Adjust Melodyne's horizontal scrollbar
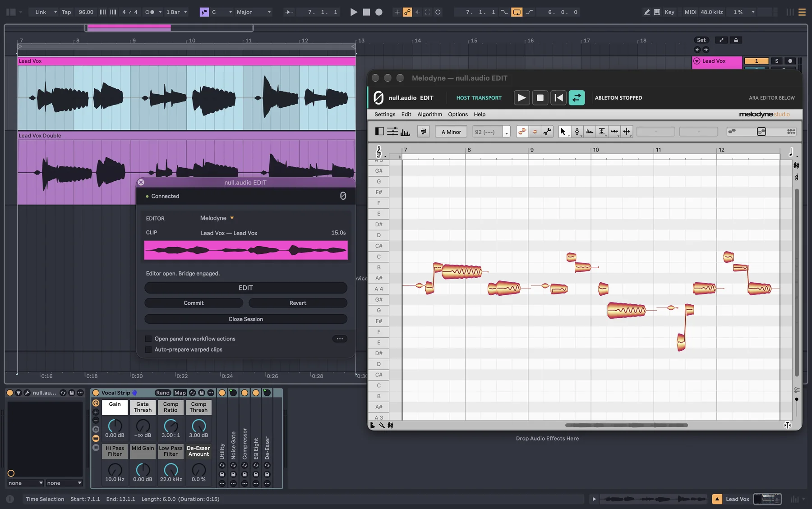The width and height of the screenshot is (812, 509). [627, 425]
